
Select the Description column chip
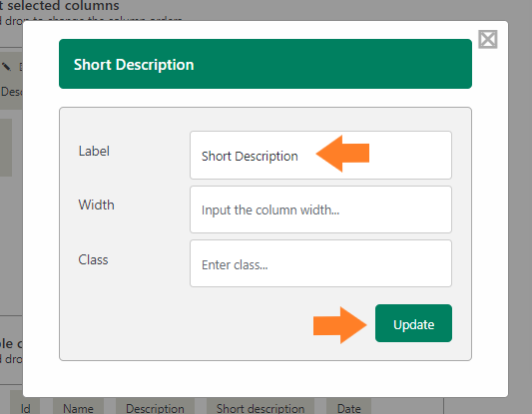pyautogui.click(x=155, y=407)
